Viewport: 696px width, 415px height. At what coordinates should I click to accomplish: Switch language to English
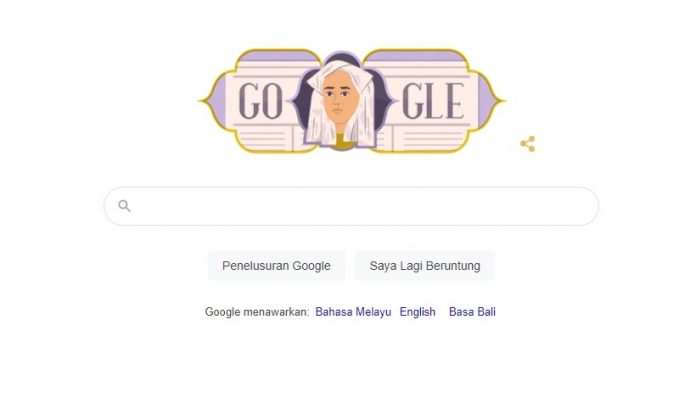coord(417,312)
